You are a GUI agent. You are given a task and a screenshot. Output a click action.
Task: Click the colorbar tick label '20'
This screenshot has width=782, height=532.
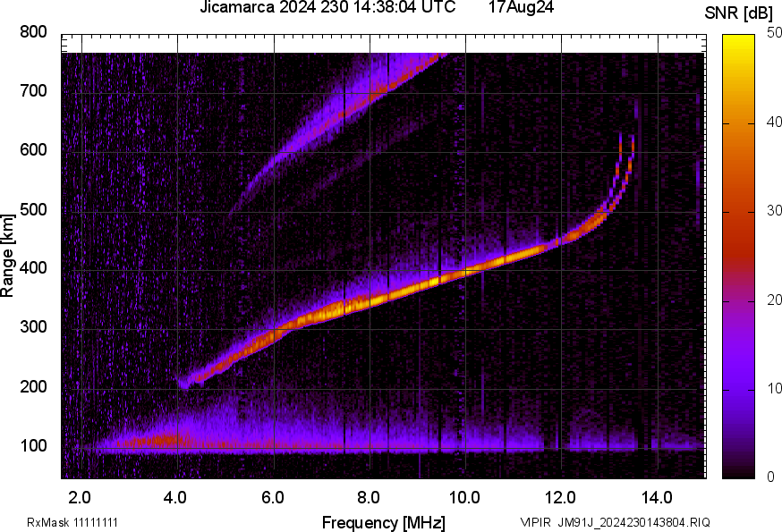pyautogui.click(x=774, y=300)
